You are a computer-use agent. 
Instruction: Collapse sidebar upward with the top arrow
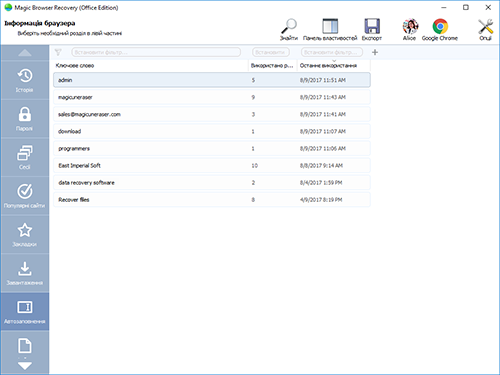pos(25,53)
